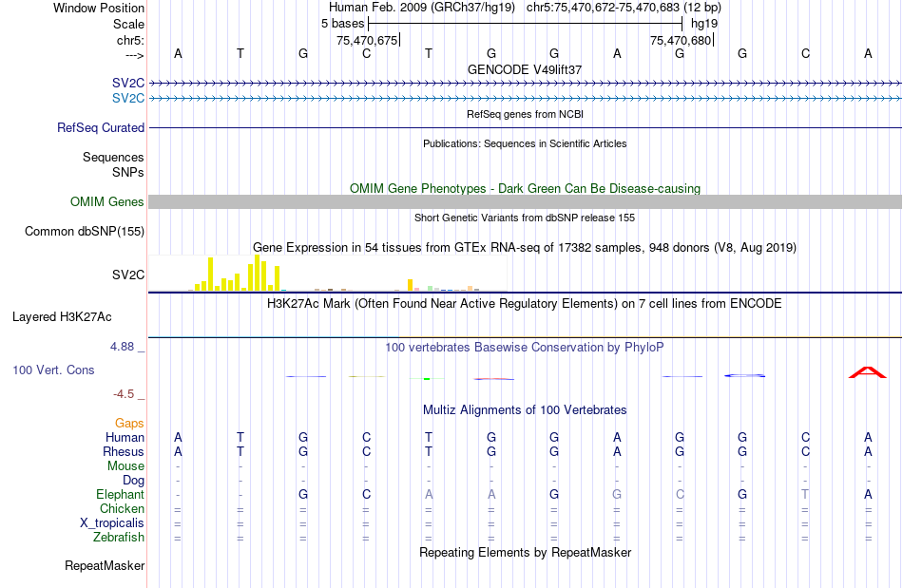Open the OMIM Genes track label

point(106,202)
